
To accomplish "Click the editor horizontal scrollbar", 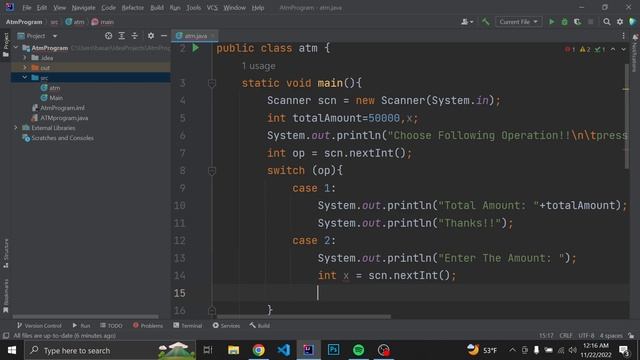I will coord(304,316).
